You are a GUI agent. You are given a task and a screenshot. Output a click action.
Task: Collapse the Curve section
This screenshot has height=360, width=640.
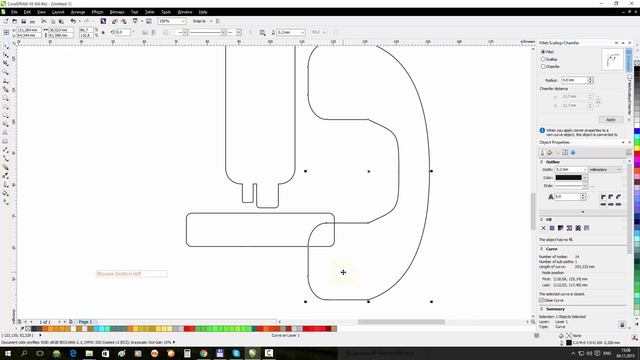pyautogui.click(x=542, y=249)
